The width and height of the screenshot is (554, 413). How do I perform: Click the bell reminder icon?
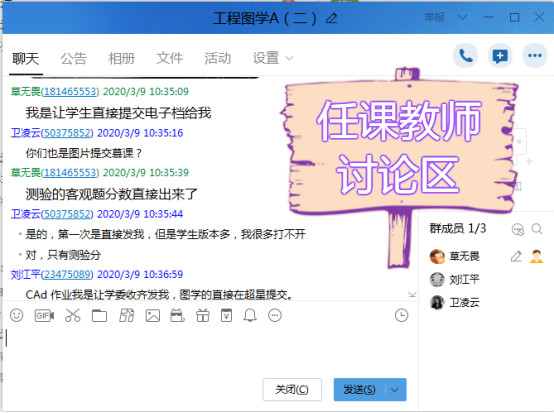tap(250, 315)
